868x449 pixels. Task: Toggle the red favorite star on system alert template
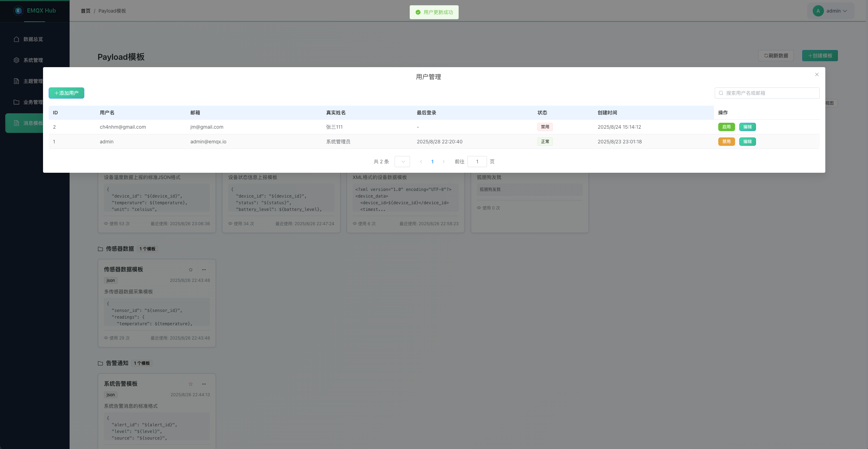tap(191, 384)
